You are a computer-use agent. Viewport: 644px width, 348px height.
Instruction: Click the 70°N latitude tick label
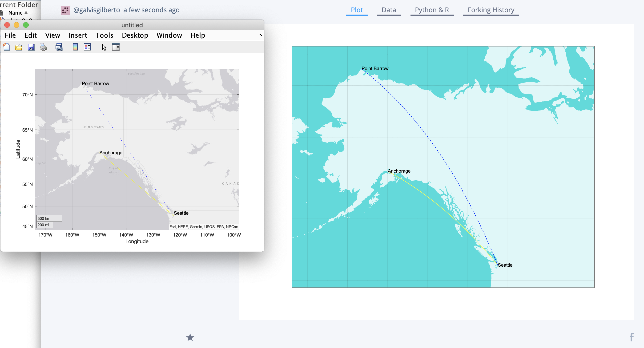coord(27,95)
